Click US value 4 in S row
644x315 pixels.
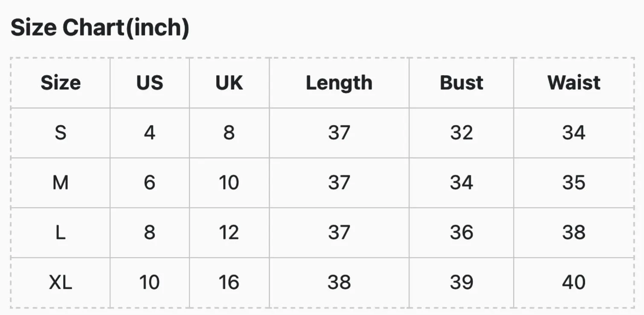tap(150, 133)
